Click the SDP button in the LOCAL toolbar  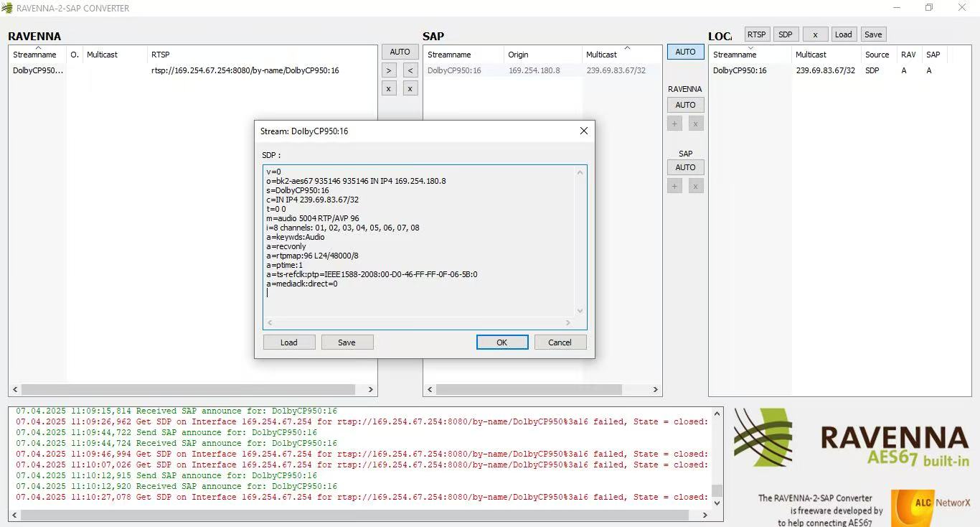pyautogui.click(x=786, y=34)
